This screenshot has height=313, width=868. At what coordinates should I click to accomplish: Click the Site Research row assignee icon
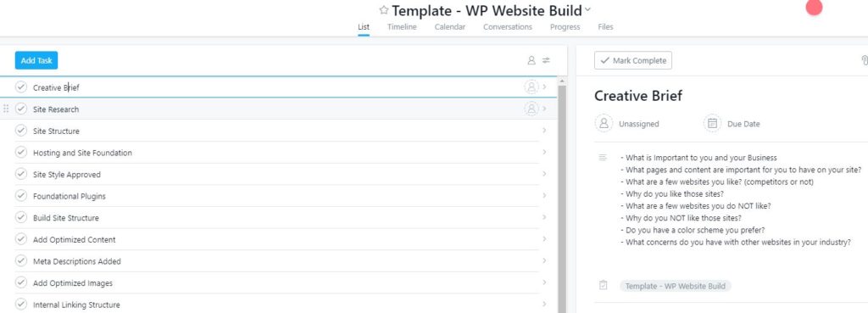531,109
